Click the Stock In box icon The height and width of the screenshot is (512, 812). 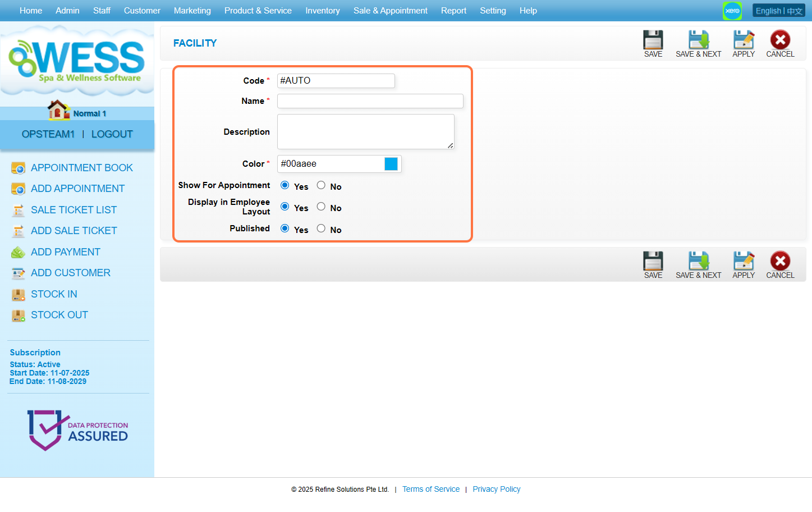tap(19, 294)
